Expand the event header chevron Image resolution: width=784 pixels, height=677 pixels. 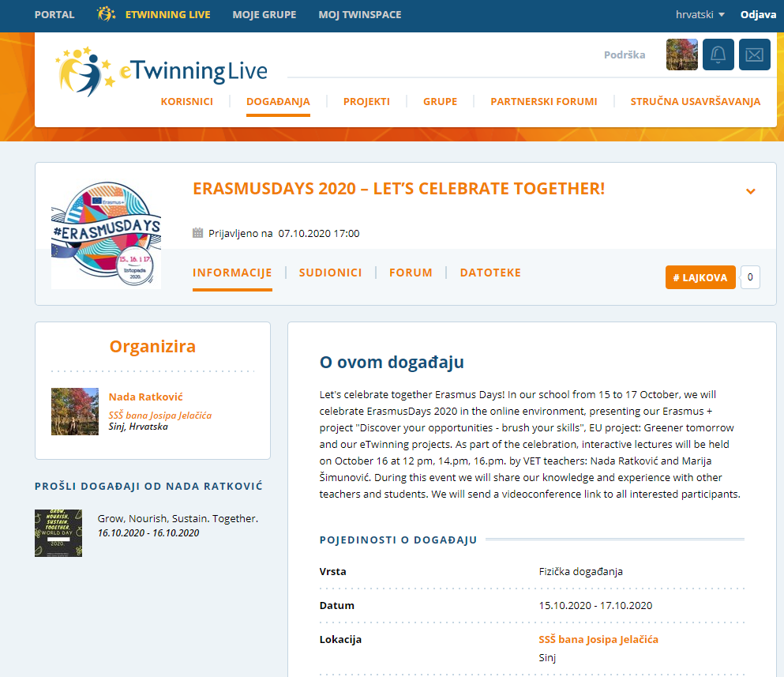coord(751,191)
